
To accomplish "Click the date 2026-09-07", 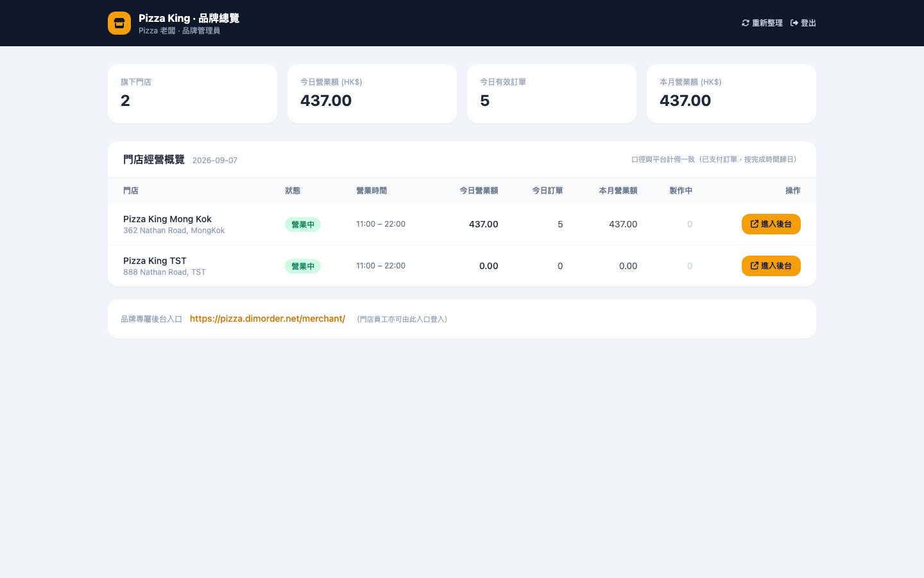I will pyautogui.click(x=215, y=161).
